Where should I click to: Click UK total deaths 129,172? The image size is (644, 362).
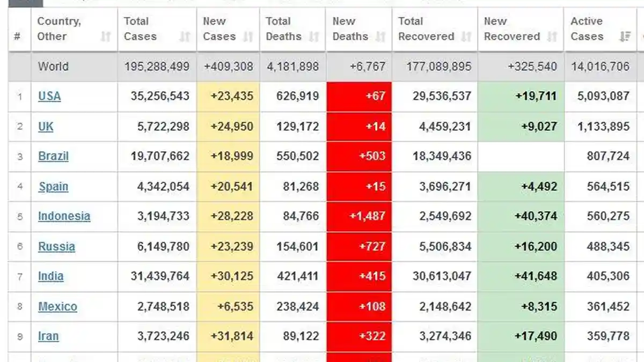[x=297, y=127]
